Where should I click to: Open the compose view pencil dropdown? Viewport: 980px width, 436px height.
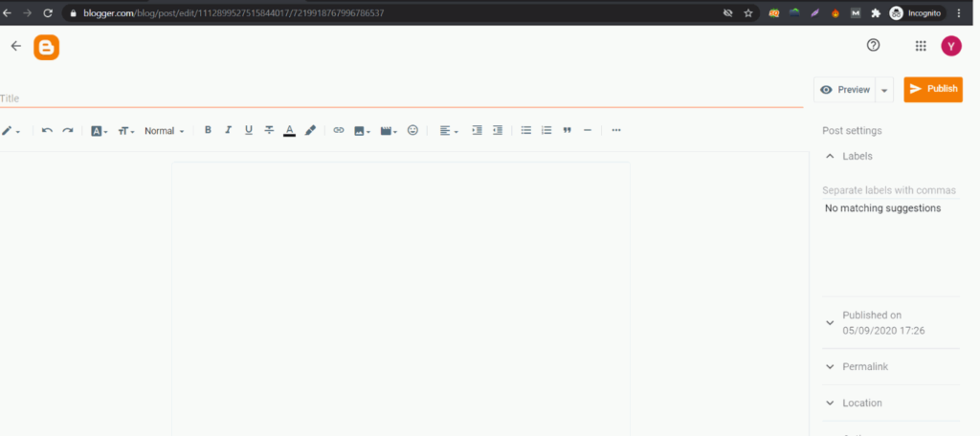[11, 131]
